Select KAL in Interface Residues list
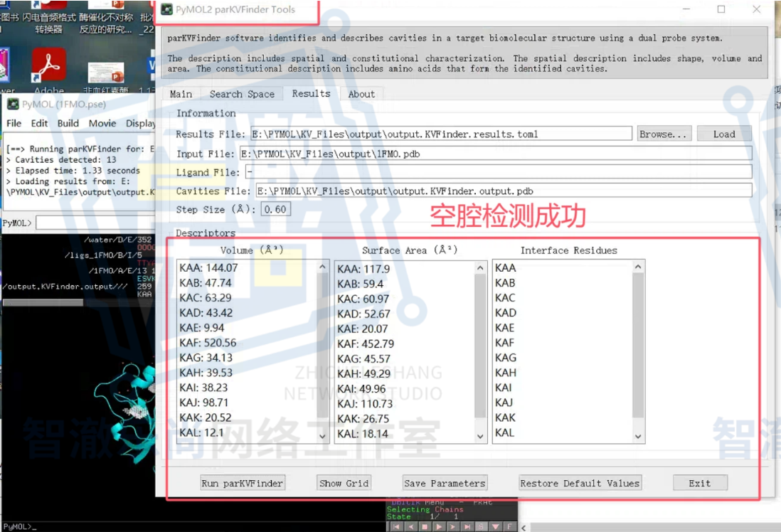The width and height of the screenshot is (781, 532). 504,432
